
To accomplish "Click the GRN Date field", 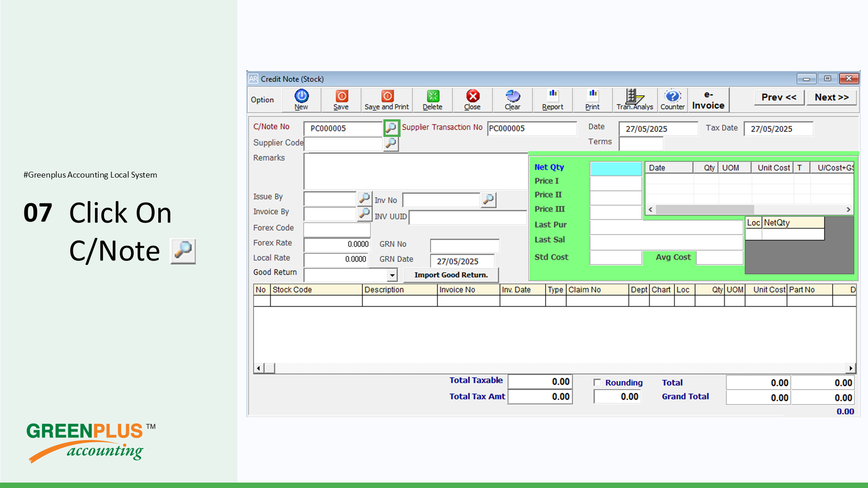I will click(462, 261).
